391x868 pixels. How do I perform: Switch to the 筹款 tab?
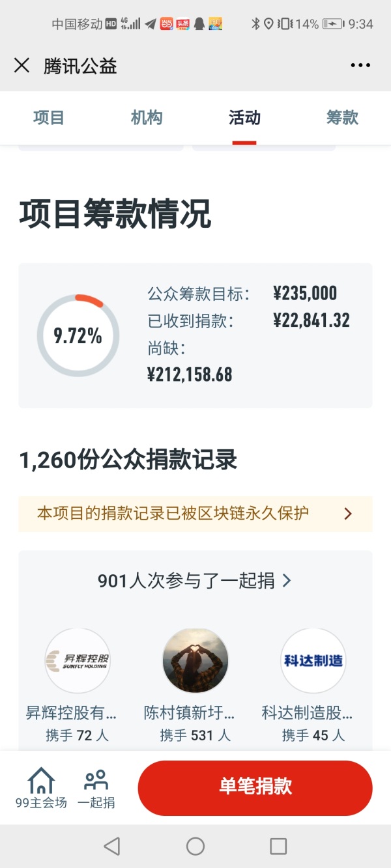342,118
